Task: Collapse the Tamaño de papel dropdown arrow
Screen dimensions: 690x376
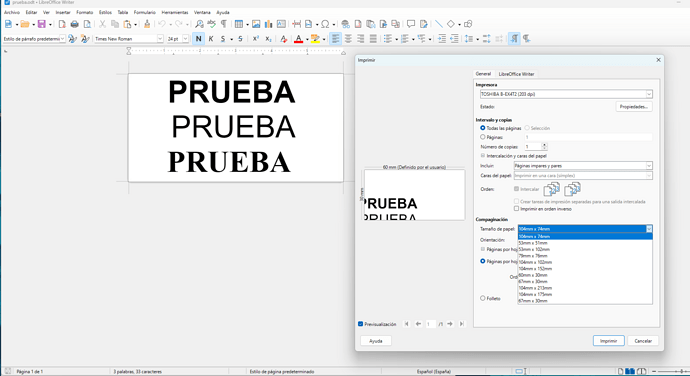Action: (x=649, y=229)
